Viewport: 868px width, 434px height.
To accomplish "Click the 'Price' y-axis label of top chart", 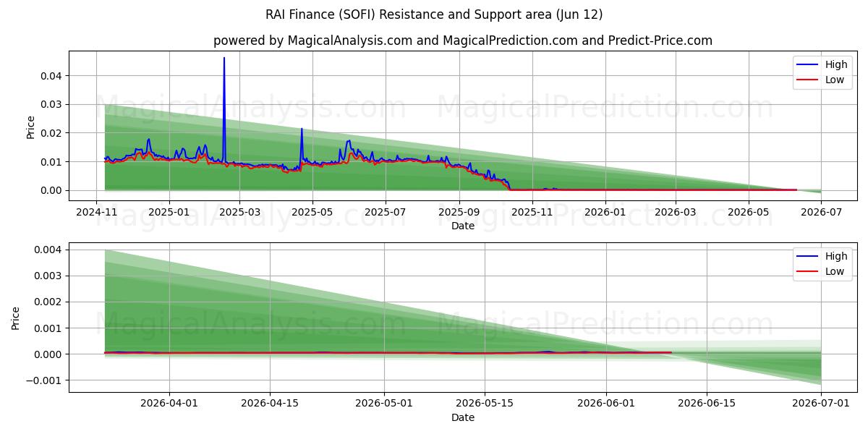I will tap(30, 127).
